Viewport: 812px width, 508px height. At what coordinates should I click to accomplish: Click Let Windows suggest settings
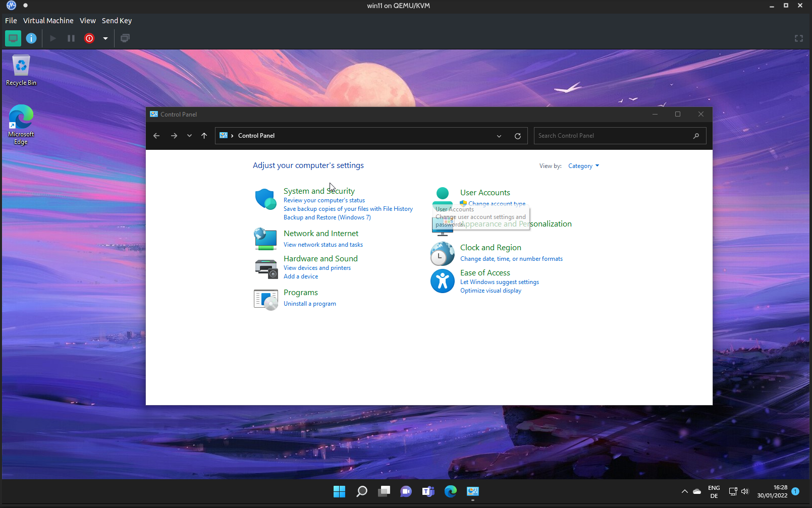pos(500,282)
